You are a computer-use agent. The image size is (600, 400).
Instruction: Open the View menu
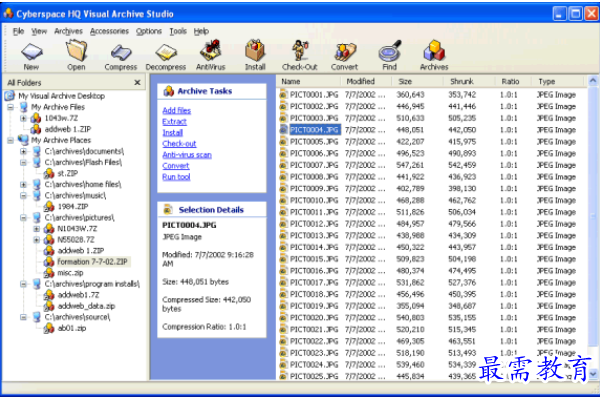point(39,31)
